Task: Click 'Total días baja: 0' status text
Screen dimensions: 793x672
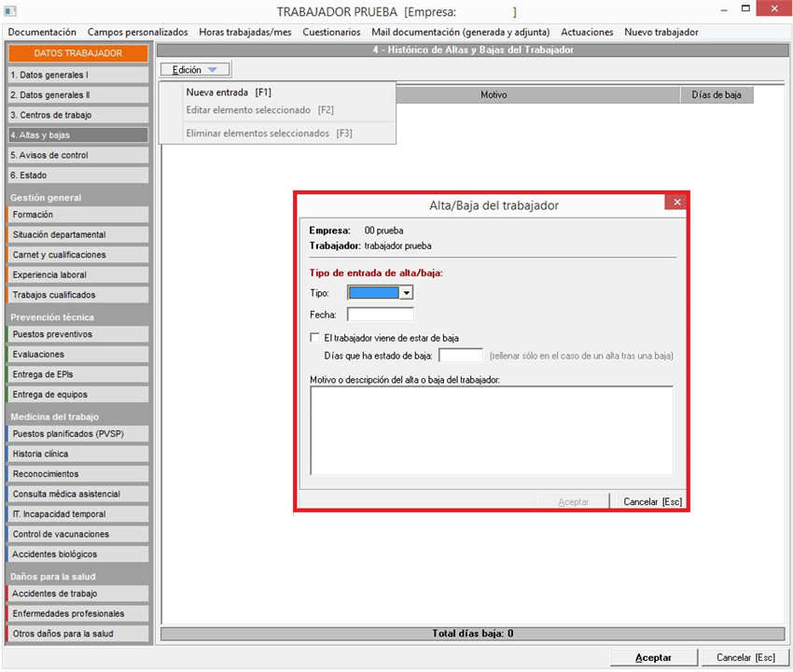Action: [472, 634]
